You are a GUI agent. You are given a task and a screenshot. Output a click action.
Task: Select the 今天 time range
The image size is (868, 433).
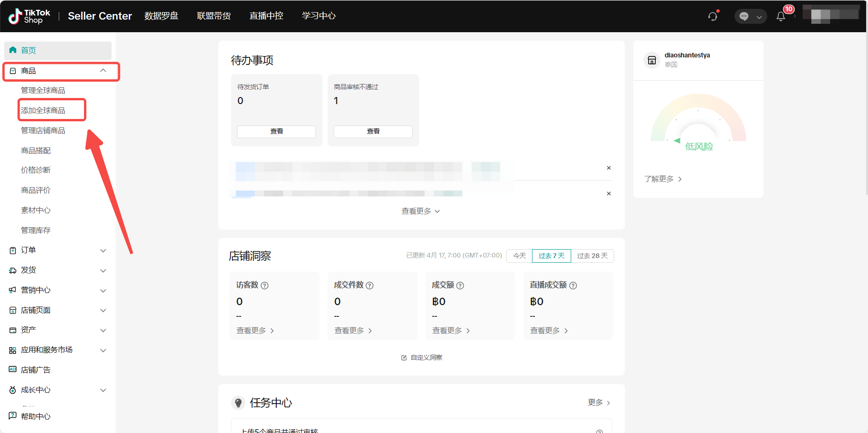(518, 256)
